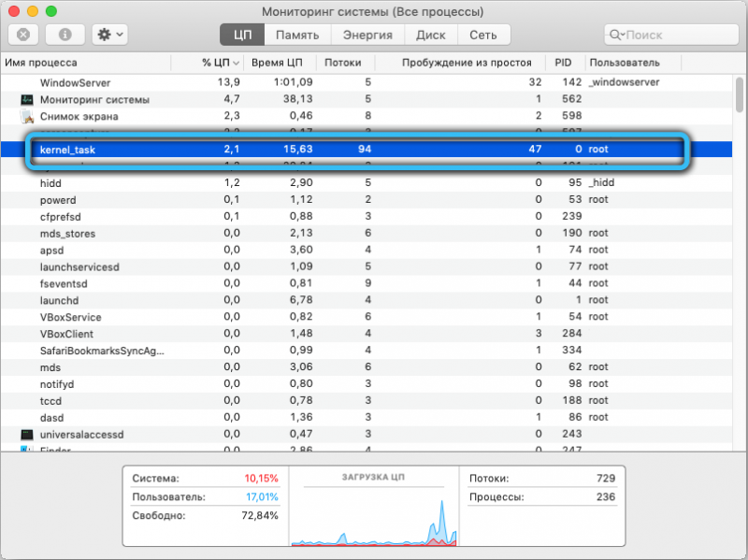This screenshot has width=748, height=560.
Task: Click the Потоки total 729
Action: 605,479
